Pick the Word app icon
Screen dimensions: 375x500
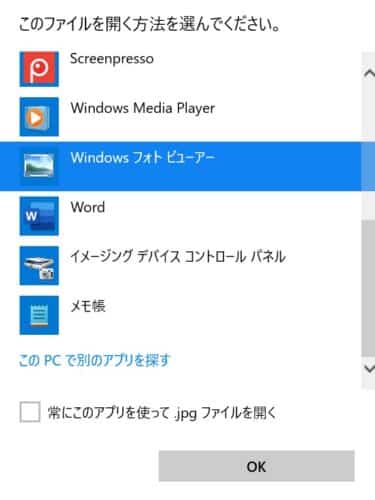point(39,216)
